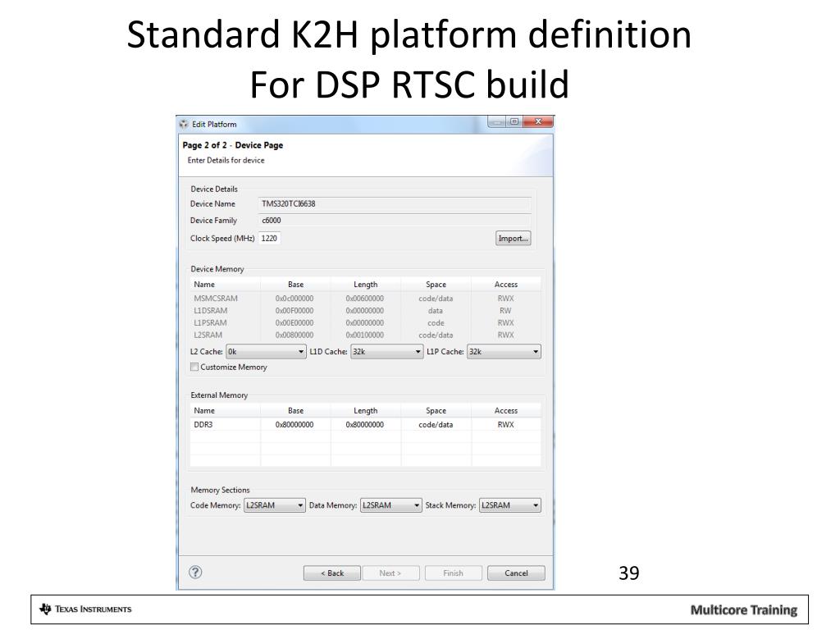Screen dimensions: 840x630
Task: Click the DDR3 code/data space cell
Action: (436, 425)
